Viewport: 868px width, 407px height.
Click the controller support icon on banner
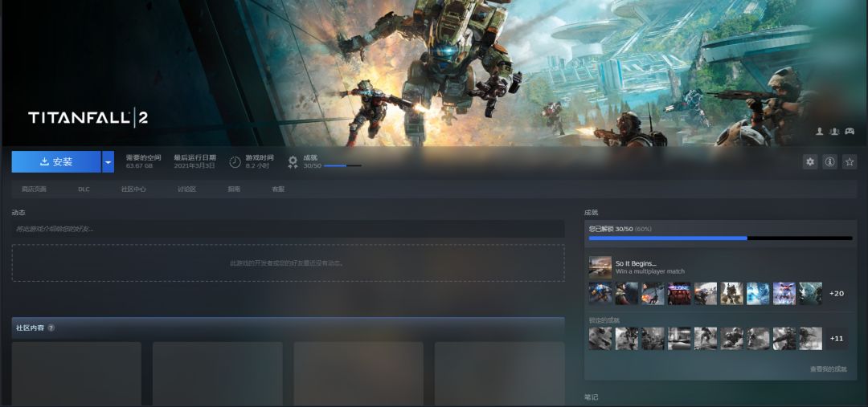click(850, 131)
